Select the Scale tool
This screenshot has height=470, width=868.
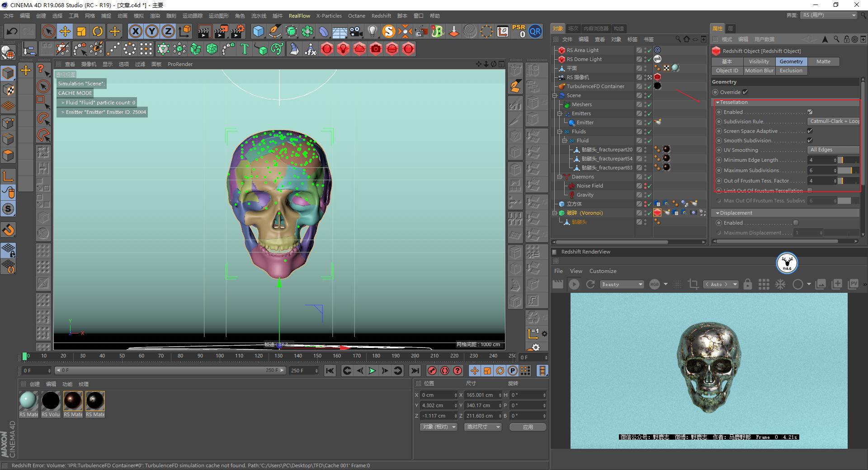(x=81, y=31)
